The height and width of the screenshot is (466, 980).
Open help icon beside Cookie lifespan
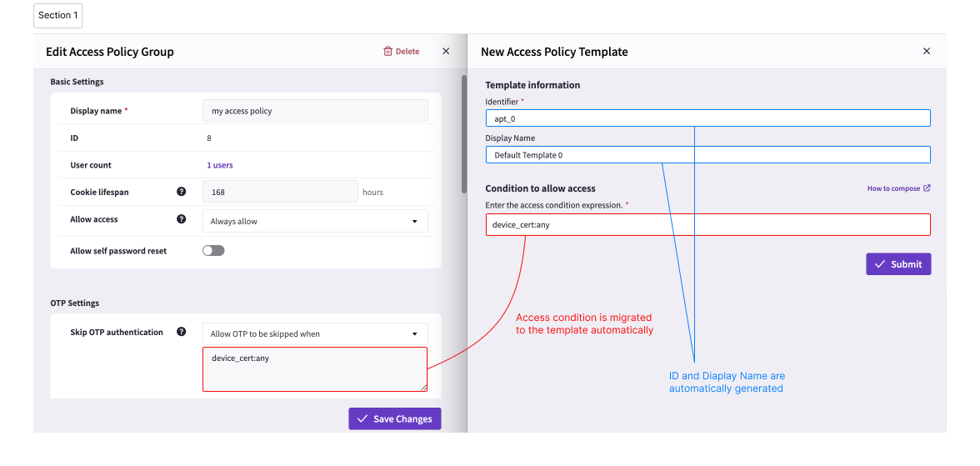click(182, 192)
